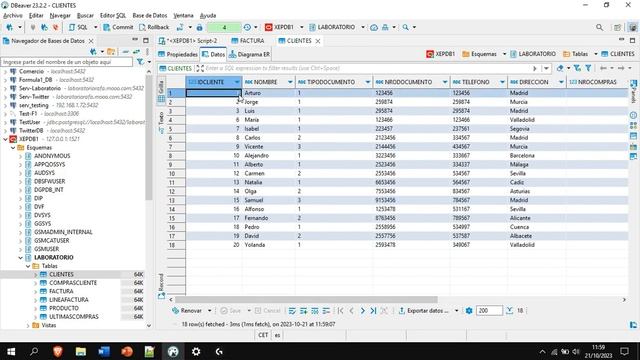The image size is (640, 360).
Task: Open Renovar refresh options dropdown
Action: (209, 311)
